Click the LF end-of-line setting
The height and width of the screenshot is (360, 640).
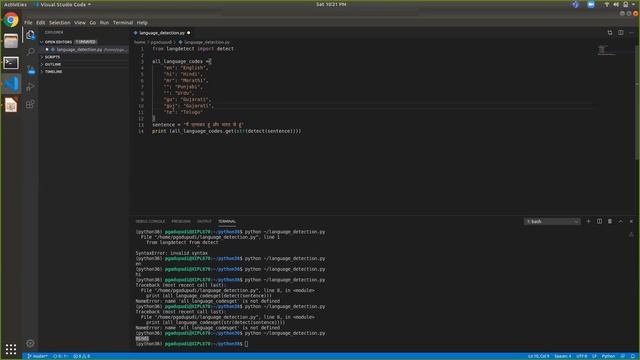pos(594,356)
